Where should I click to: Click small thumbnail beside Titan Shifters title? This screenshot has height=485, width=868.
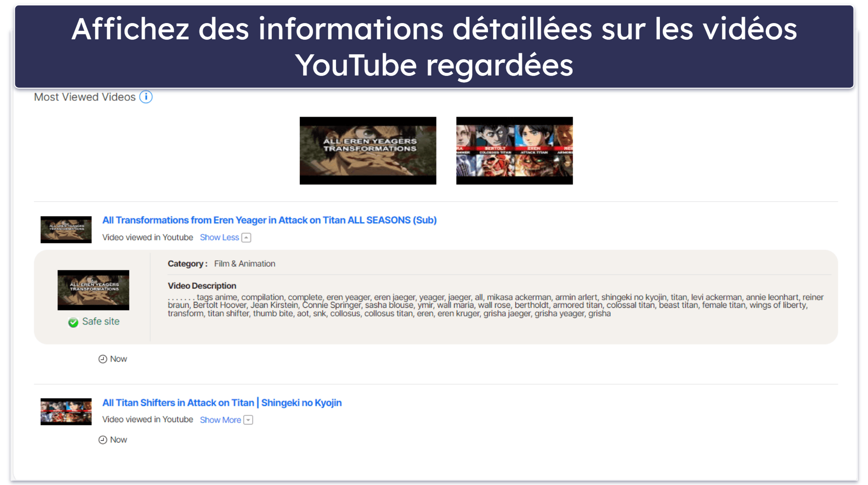point(66,412)
